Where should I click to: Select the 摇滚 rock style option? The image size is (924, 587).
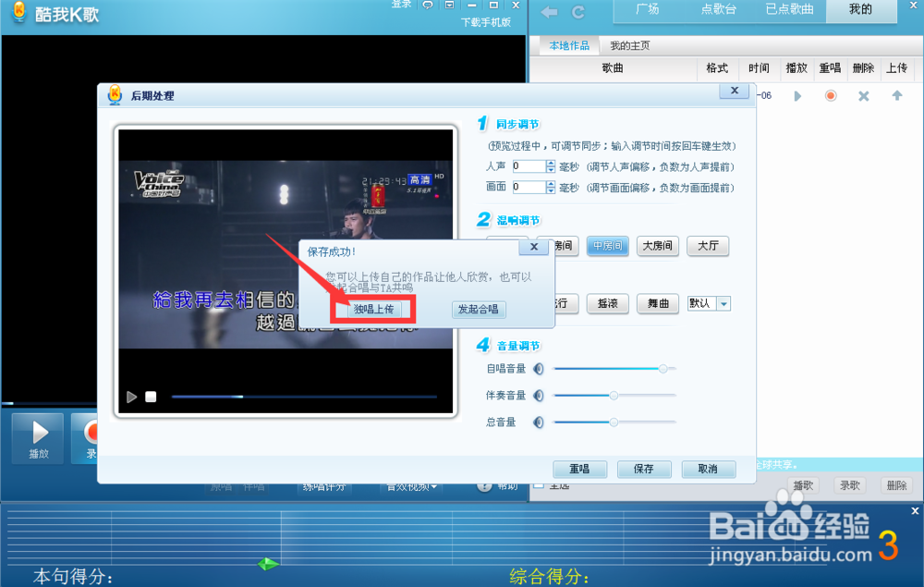608,303
